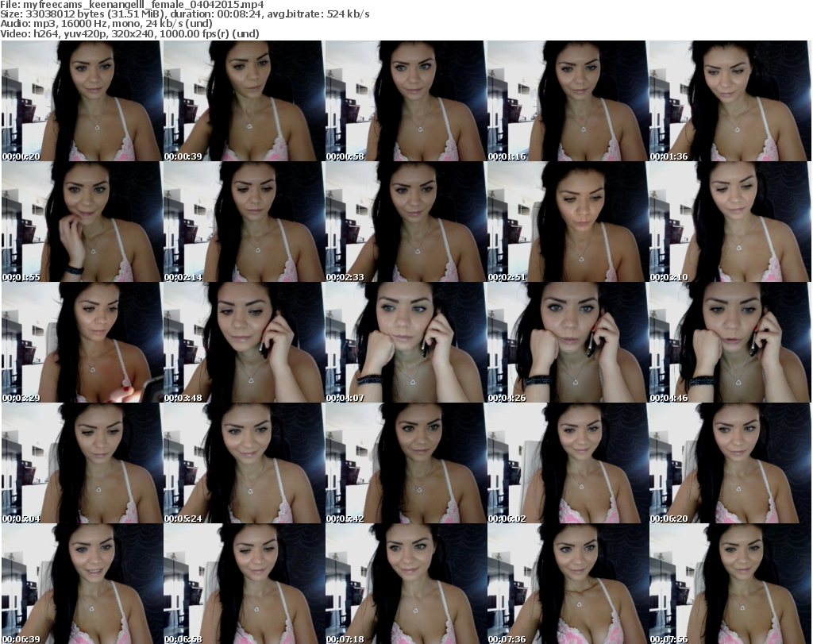Open the frame timestamped 00:03:29
Viewport: 813px width, 644px height.
point(81,343)
